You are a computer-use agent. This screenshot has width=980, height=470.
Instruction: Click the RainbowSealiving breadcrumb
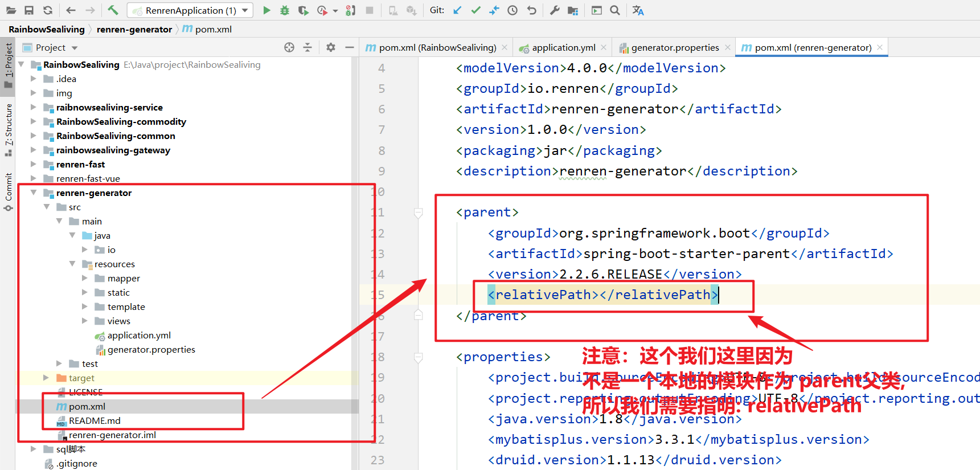tap(47, 29)
